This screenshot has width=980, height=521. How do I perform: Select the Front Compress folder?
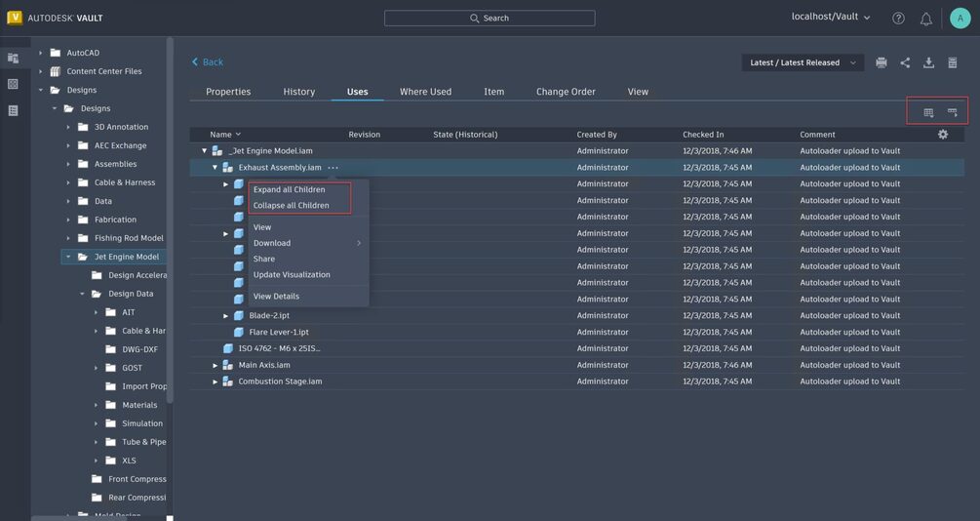click(137, 479)
